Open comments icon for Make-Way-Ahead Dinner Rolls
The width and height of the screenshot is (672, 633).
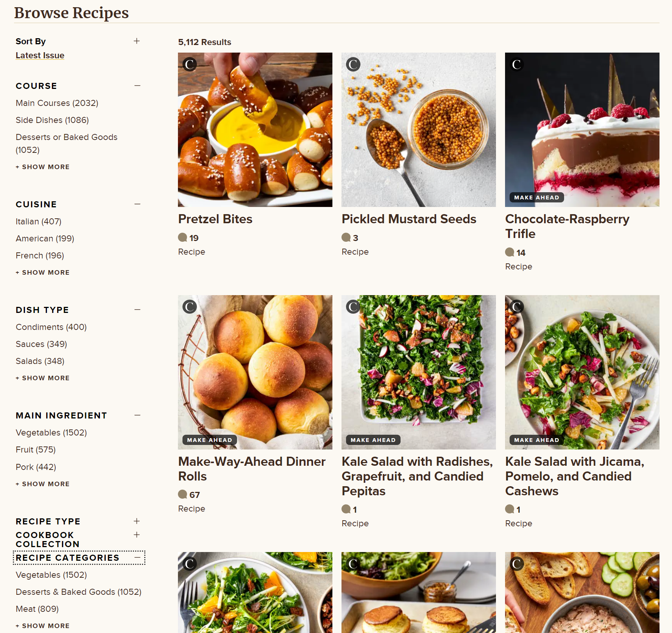click(182, 495)
